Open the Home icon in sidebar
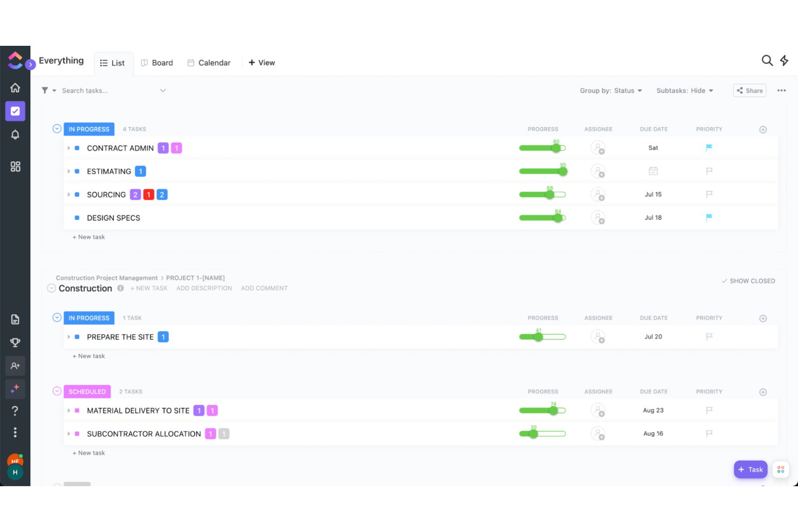Image resolution: width=798 pixels, height=532 pixels. pyautogui.click(x=15, y=87)
